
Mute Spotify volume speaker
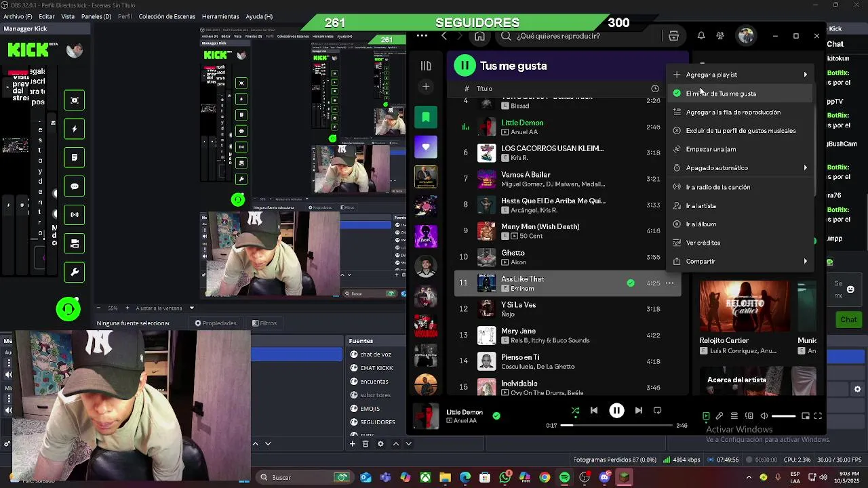coord(764,416)
